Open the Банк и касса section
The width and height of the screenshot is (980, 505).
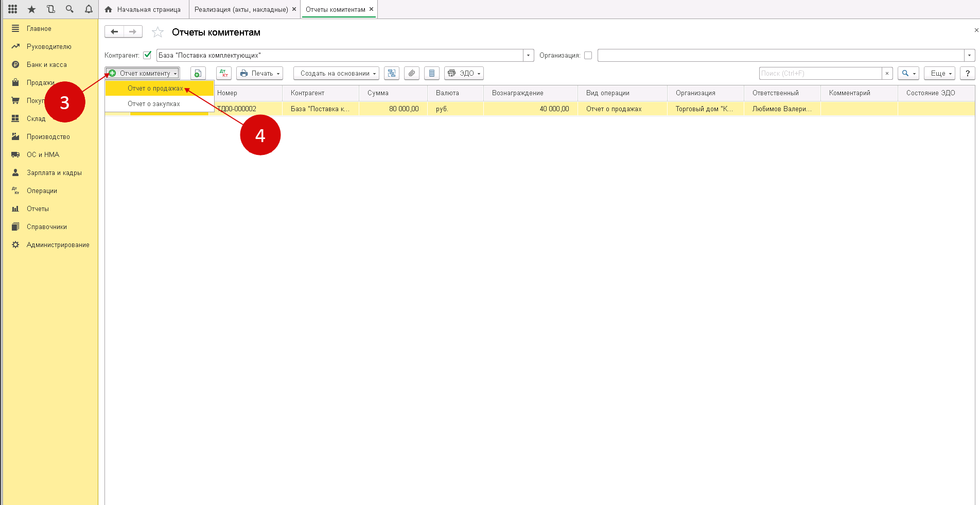point(46,65)
